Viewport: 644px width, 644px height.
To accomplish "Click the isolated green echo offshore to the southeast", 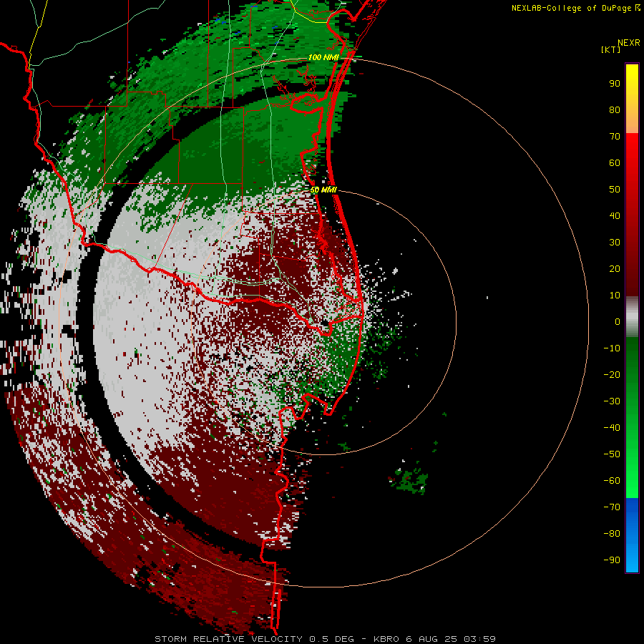I will [x=409, y=479].
